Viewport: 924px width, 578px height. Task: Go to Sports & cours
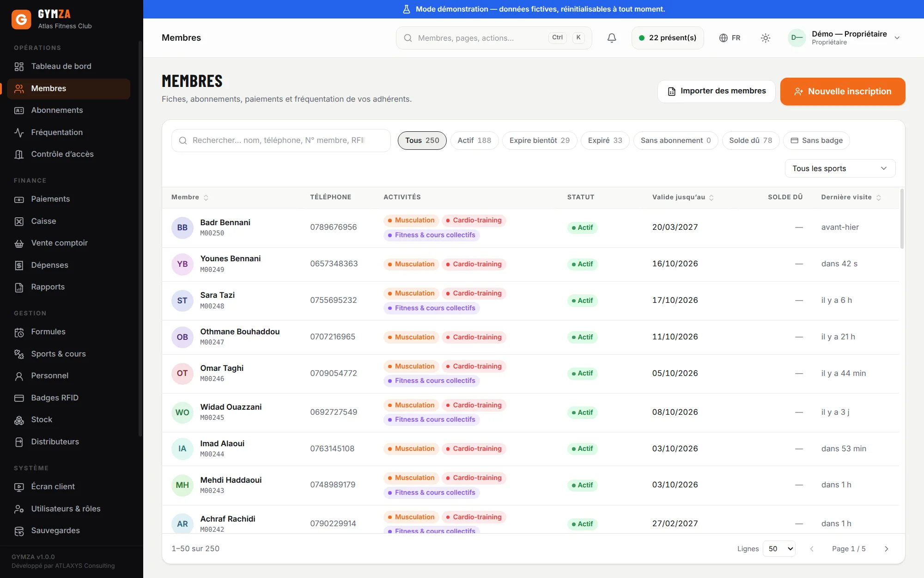tap(68, 354)
